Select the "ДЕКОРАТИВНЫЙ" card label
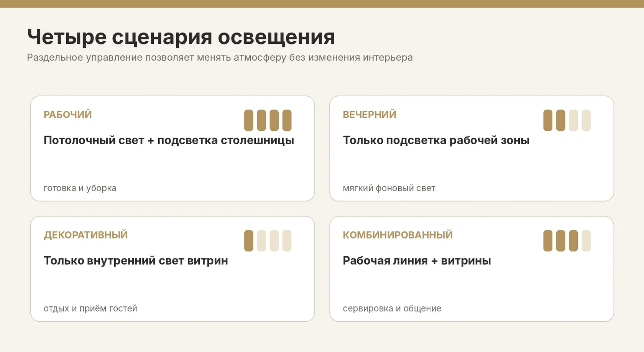Image resolution: width=644 pixels, height=352 pixels. pyautogui.click(x=86, y=235)
